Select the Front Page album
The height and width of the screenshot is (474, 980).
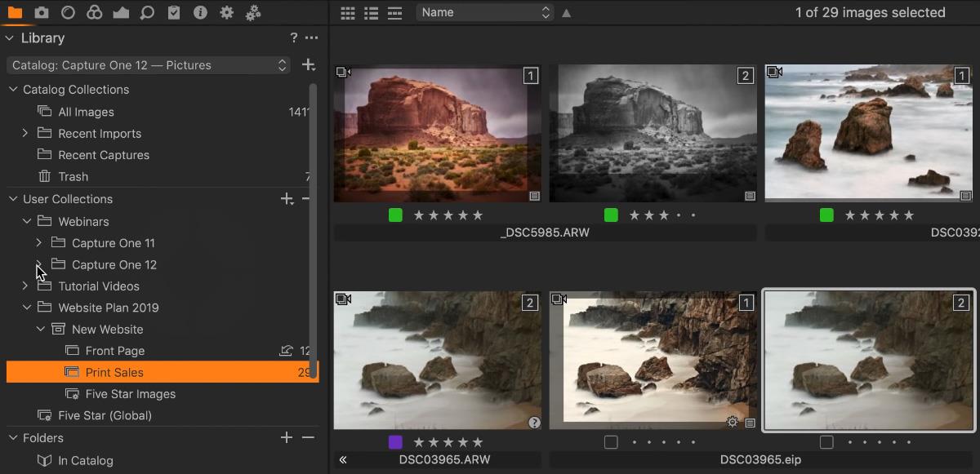(x=114, y=351)
